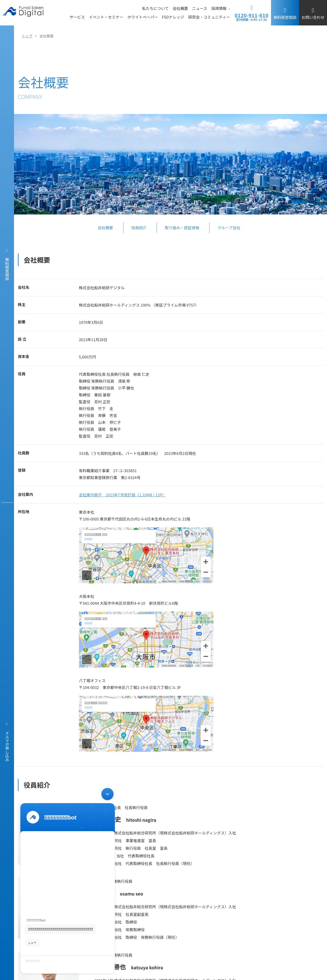This screenshot has height=980, width=327.
Task: Open larger map link in 八丁堀オフィス map
Action: pos(88,708)
